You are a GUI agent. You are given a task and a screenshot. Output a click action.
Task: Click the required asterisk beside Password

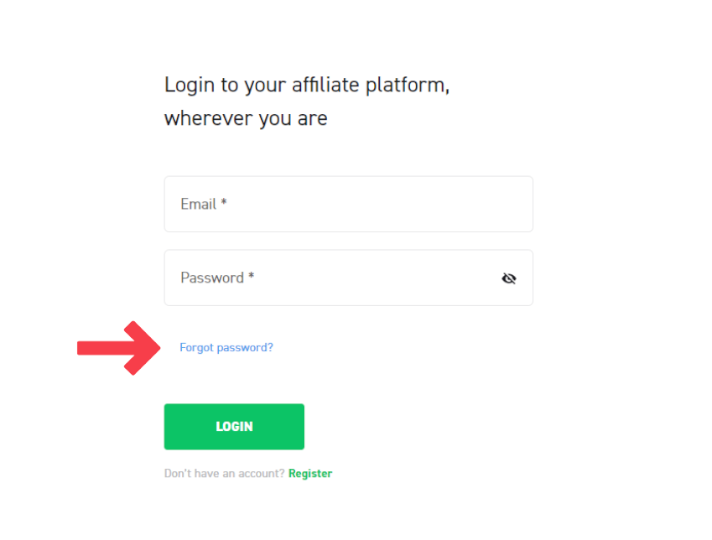(251, 277)
